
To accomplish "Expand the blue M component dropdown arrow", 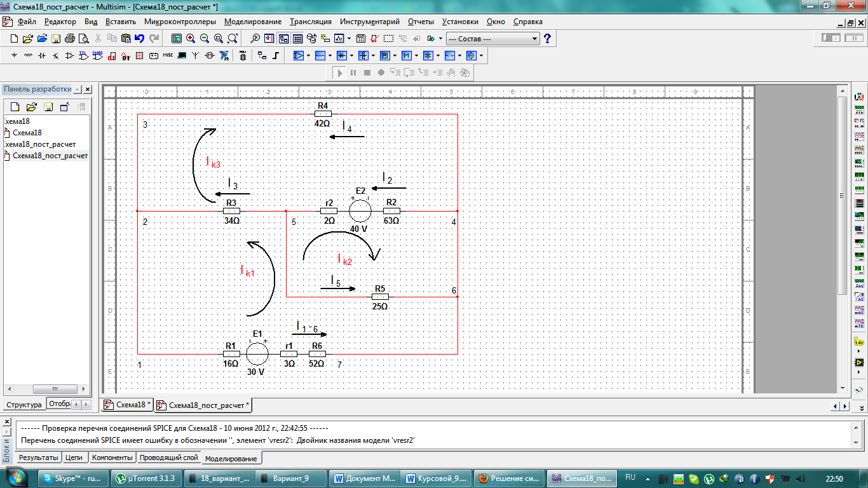I will coord(417,56).
